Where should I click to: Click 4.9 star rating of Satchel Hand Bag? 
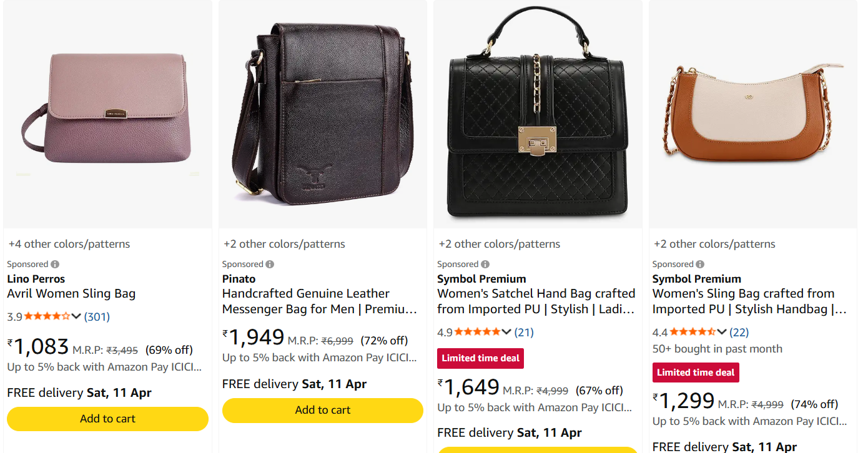click(477, 332)
